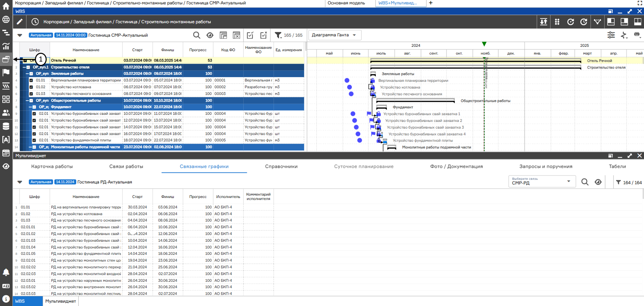Switch to Справочники tab
Viewport: 644px width, 306px height.
click(281, 166)
